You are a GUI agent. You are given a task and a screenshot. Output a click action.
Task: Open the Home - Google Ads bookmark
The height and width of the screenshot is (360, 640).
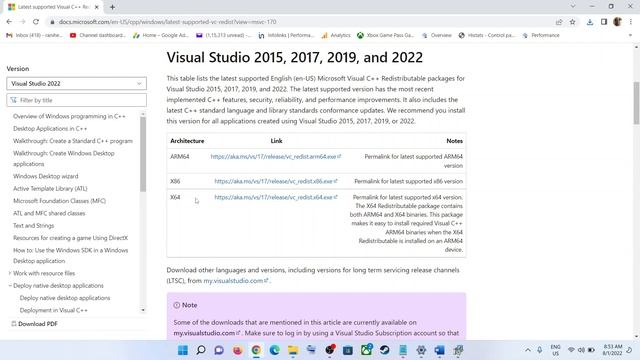[x=161, y=36]
